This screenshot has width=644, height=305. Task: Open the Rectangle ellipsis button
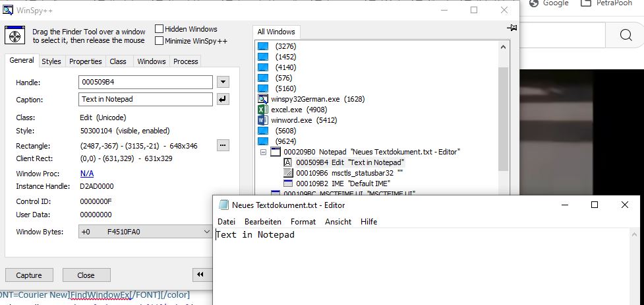223,145
